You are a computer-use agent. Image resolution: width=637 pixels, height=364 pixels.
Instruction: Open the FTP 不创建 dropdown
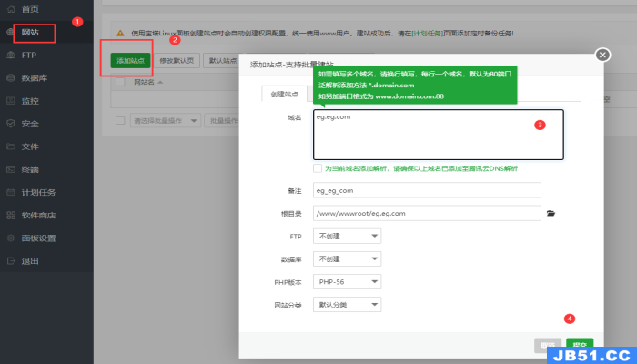(x=347, y=236)
